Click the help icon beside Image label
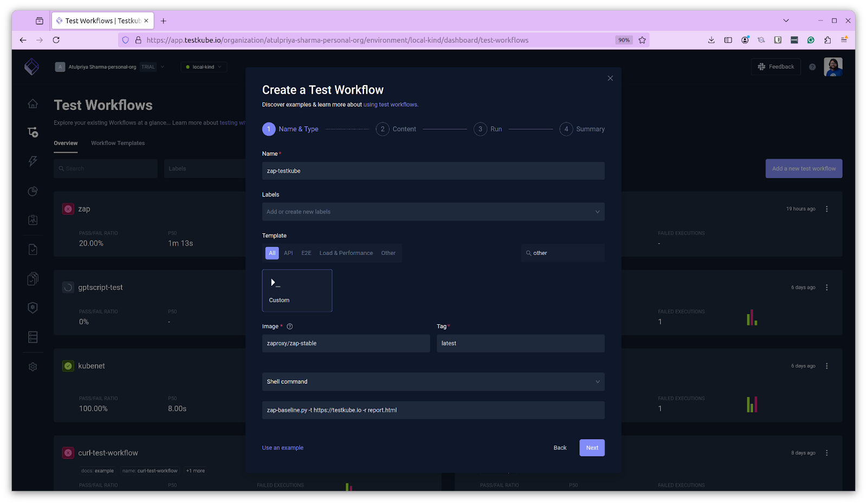 289,326
